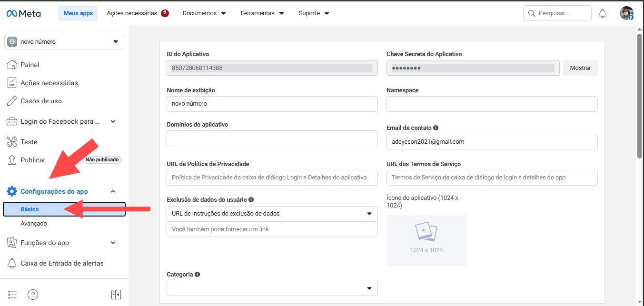This screenshot has width=644, height=306.
Task: Click the info icon next to Email de contato
Action: click(x=436, y=128)
